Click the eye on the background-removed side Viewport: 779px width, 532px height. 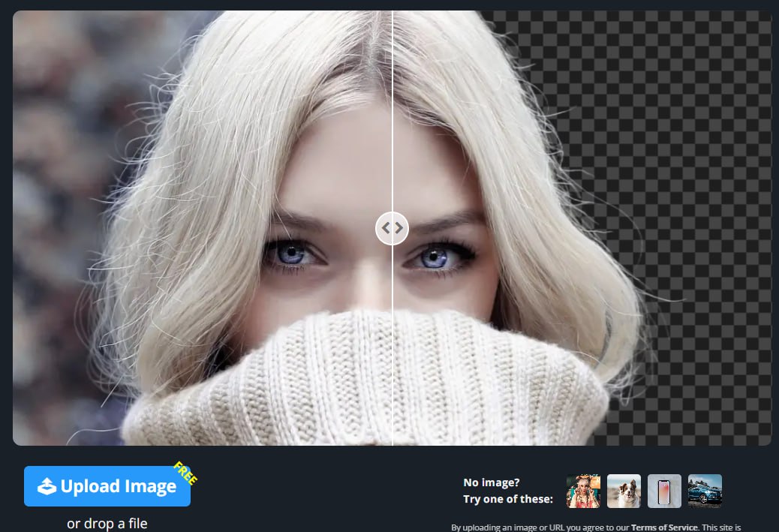point(435,257)
